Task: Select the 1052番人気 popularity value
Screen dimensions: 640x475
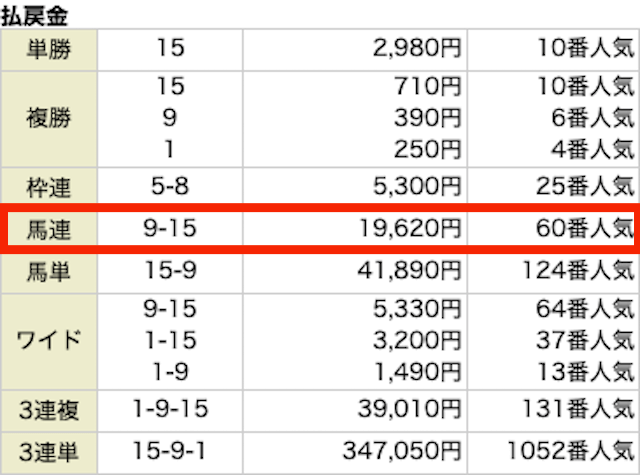Action: point(571,451)
